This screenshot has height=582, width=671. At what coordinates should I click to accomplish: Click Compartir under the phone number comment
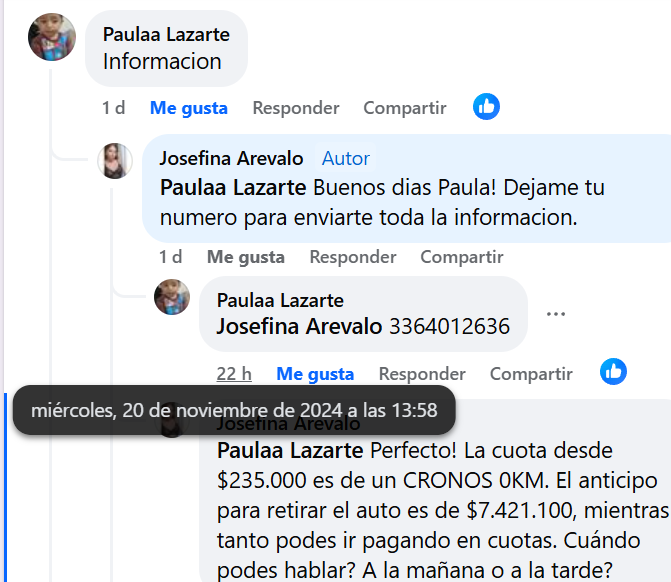(x=531, y=374)
